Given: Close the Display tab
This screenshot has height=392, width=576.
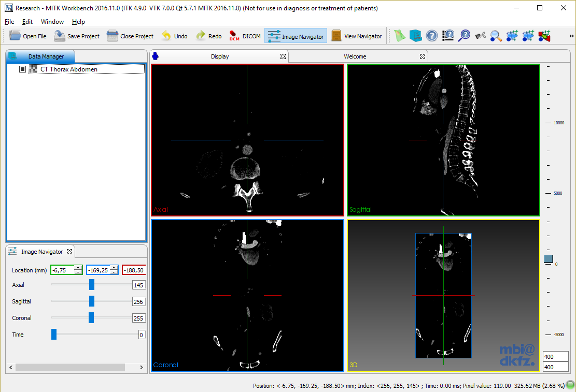Looking at the screenshot, I should pos(283,56).
